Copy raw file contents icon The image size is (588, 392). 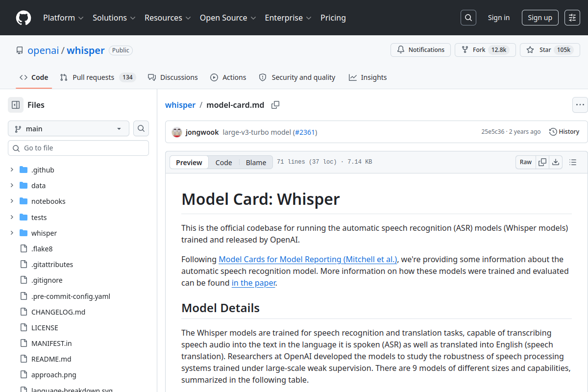pos(542,162)
